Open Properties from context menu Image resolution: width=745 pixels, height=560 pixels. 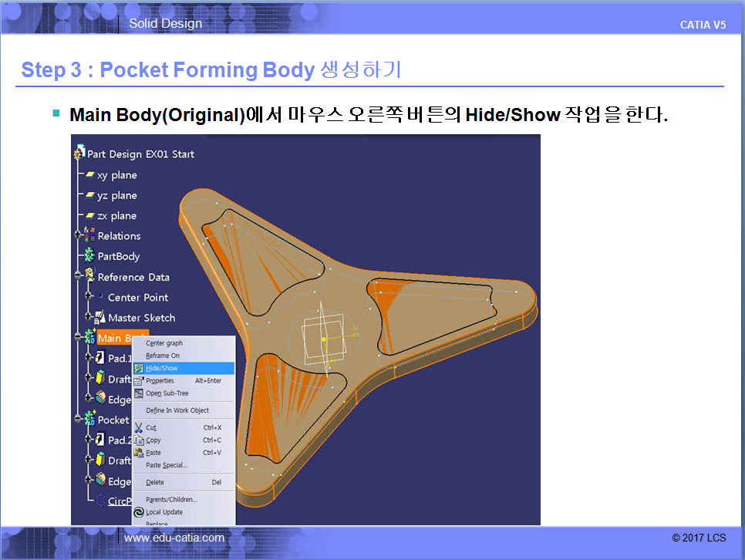click(160, 380)
